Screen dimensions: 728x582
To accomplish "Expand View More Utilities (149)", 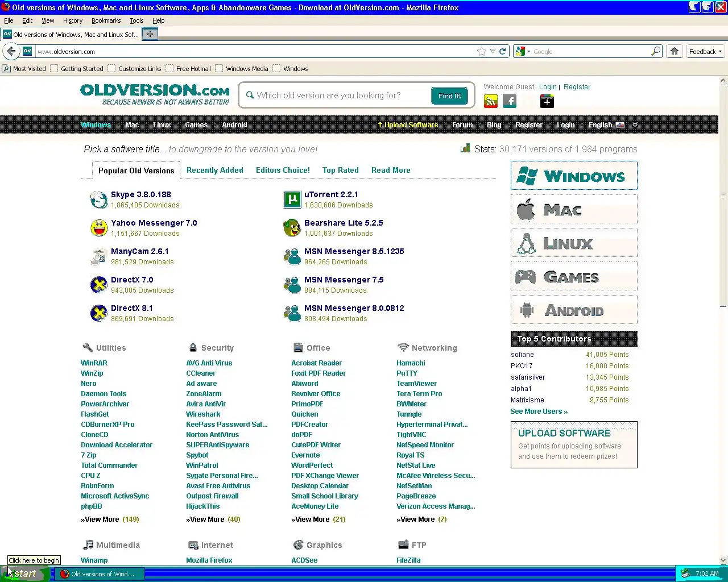I will [110, 519].
